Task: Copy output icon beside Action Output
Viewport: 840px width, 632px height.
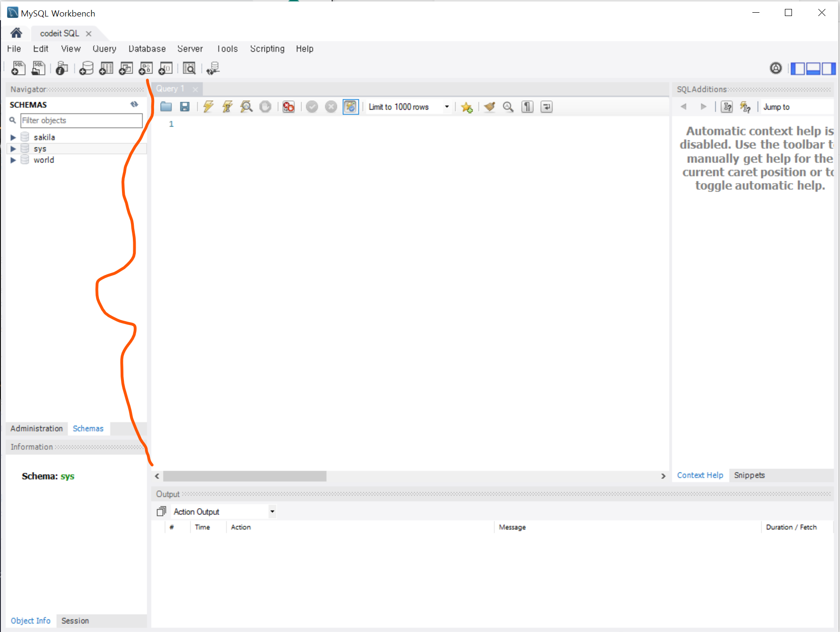Action: coord(161,511)
